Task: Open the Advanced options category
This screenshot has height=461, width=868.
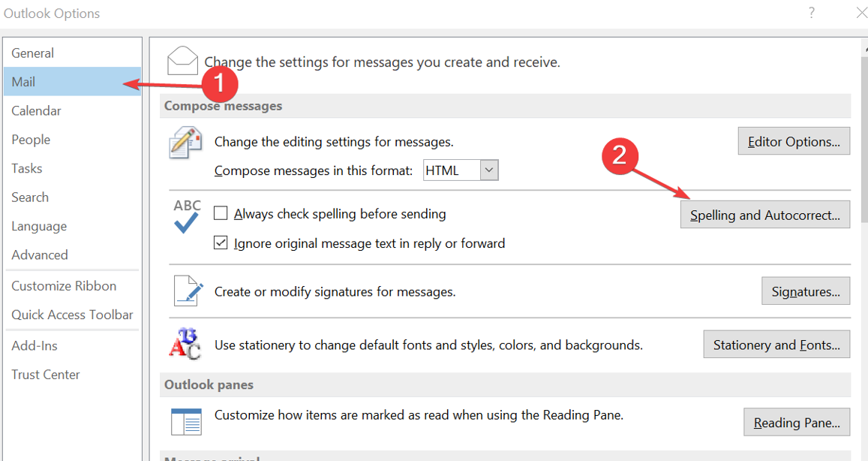Action: pyautogui.click(x=72, y=255)
